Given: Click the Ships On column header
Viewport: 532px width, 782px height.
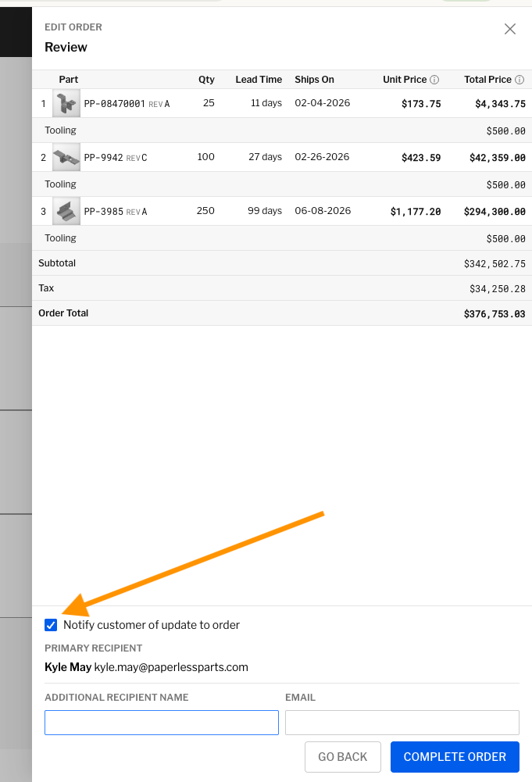Looking at the screenshot, I should point(314,80).
